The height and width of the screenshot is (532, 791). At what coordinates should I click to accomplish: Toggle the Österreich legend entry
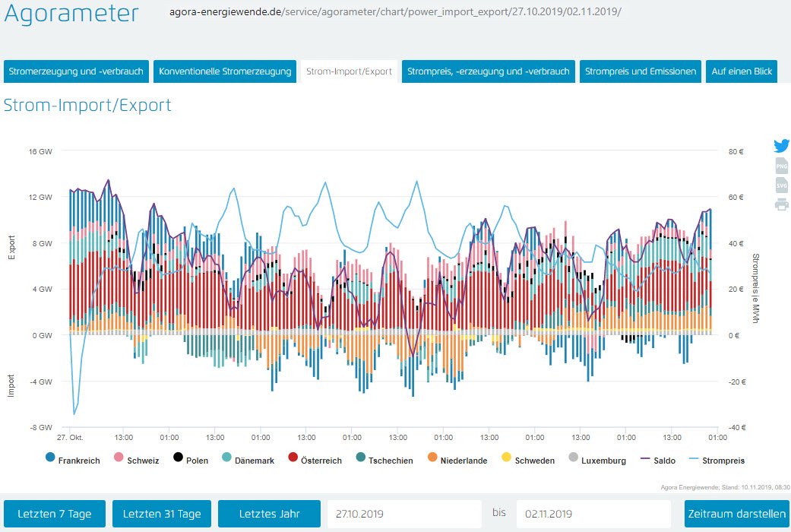point(315,460)
